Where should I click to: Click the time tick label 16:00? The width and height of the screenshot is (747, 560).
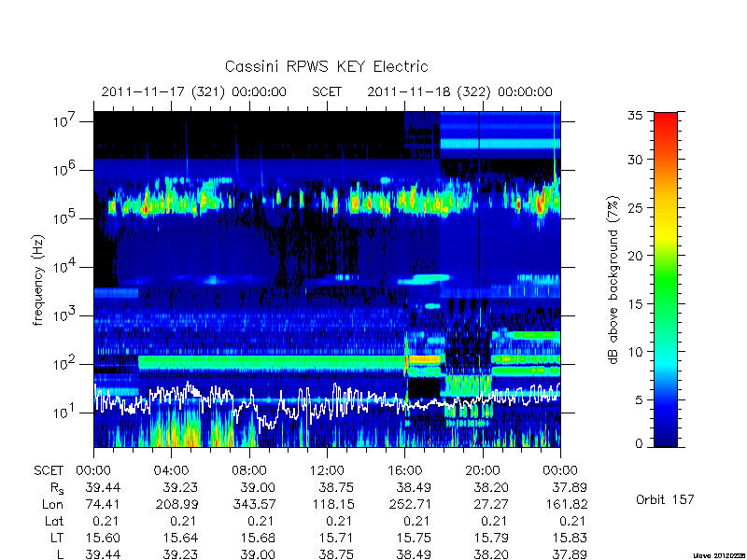click(404, 471)
